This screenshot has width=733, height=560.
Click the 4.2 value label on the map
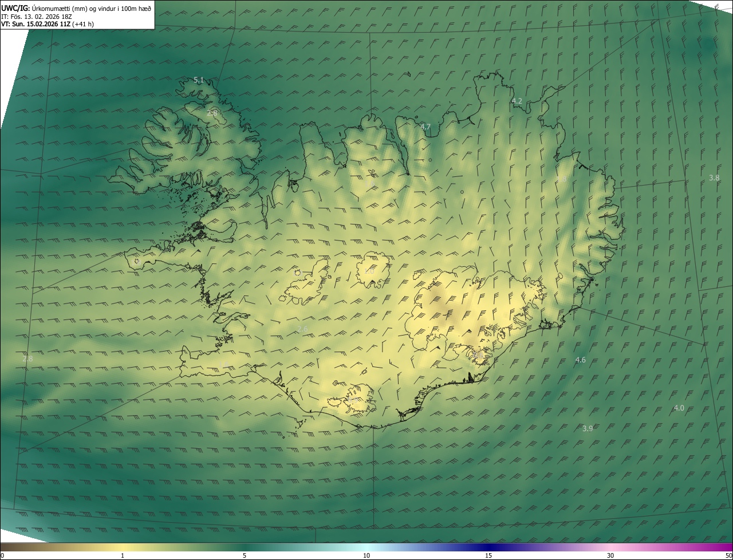pyautogui.click(x=517, y=101)
